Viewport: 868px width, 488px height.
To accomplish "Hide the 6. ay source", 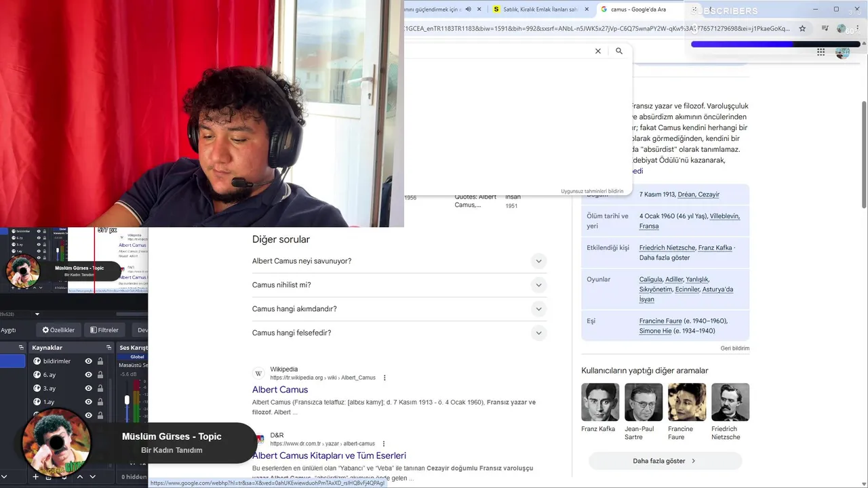I will tap(88, 375).
